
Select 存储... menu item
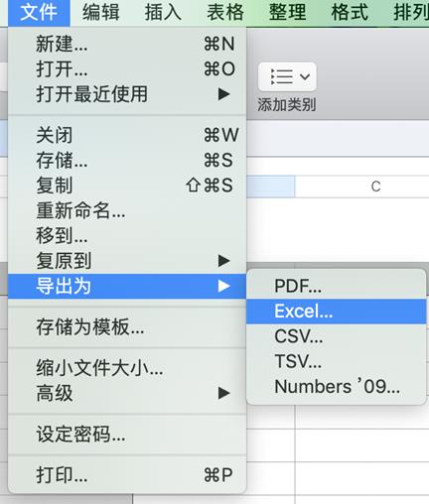tap(127, 160)
